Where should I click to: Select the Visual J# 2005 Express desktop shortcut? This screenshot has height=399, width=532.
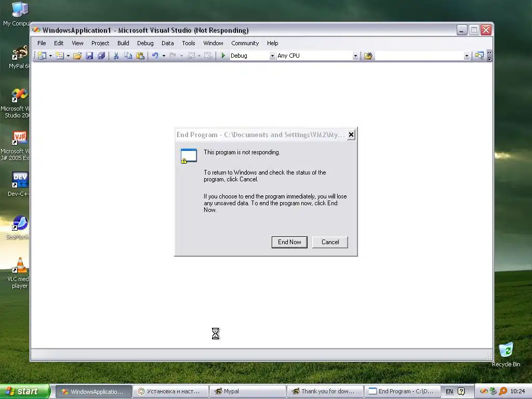[x=16, y=146]
